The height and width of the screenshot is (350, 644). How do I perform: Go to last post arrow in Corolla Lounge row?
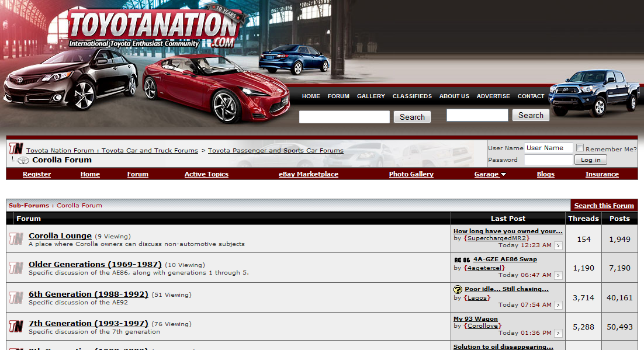pyautogui.click(x=558, y=245)
